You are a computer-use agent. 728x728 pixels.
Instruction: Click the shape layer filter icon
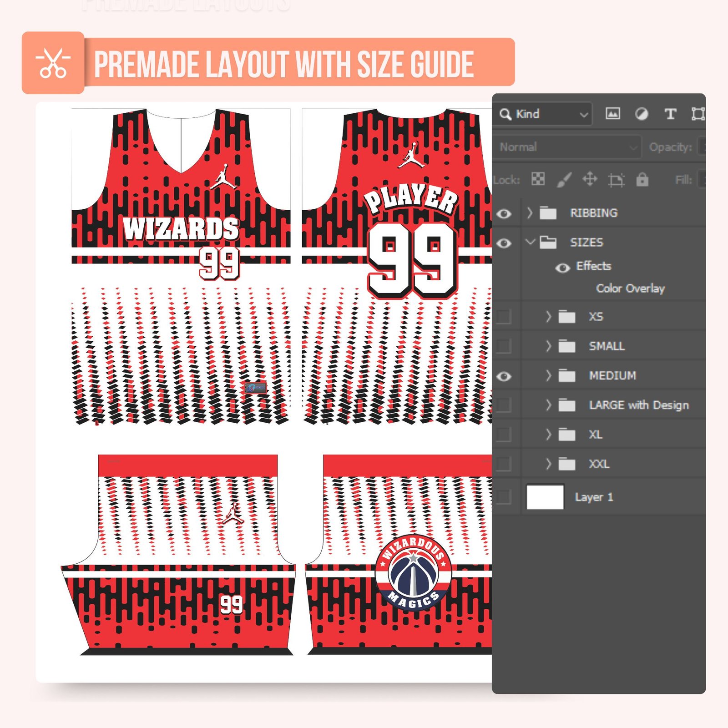pos(698,114)
